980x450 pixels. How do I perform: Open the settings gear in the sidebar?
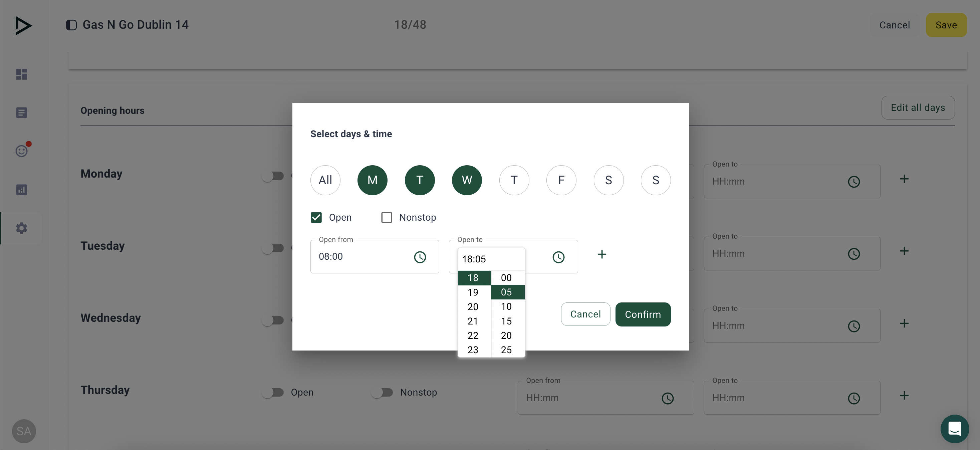pos(22,228)
